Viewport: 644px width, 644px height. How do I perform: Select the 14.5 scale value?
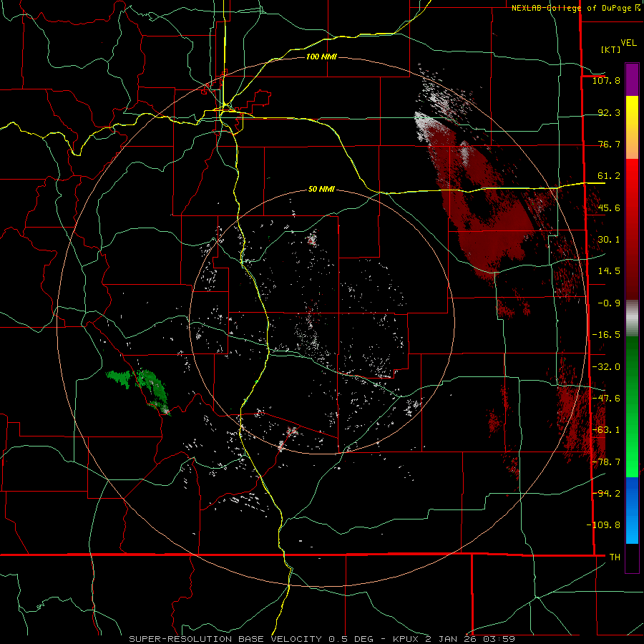pos(609,271)
